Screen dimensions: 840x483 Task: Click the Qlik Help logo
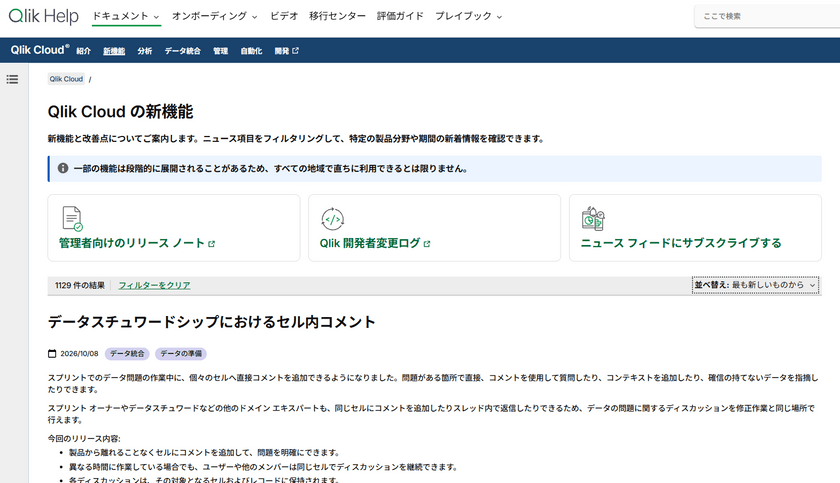(43, 16)
